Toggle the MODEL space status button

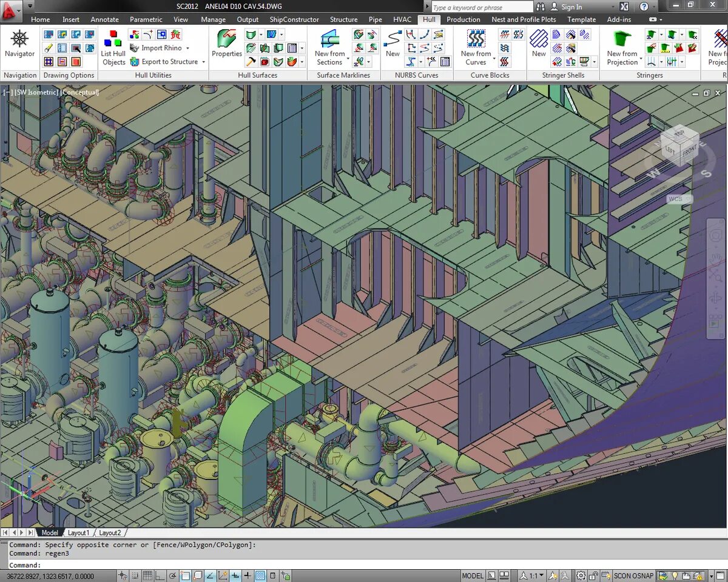pyautogui.click(x=473, y=576)
